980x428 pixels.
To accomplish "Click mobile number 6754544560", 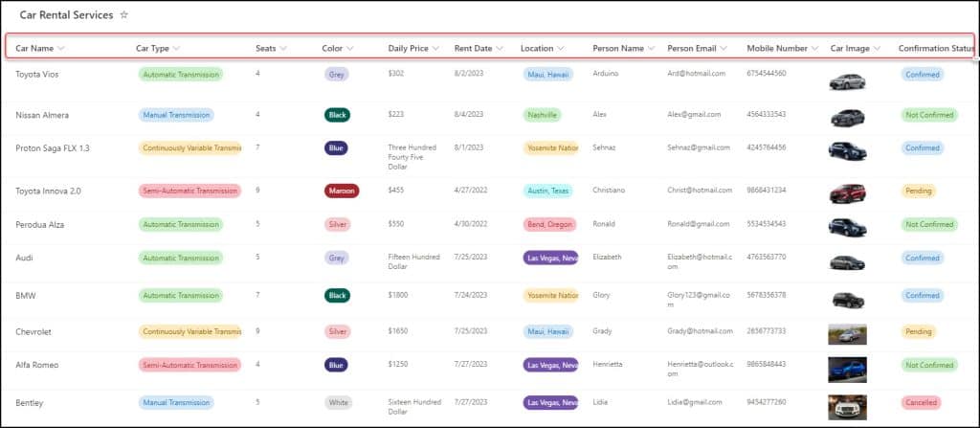I will coord(767,73).
